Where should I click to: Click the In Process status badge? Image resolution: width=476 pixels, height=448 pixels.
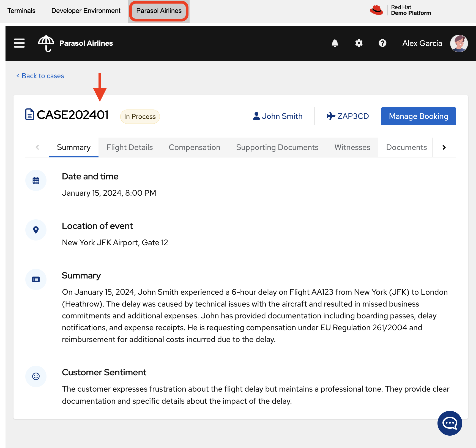coord(140,116)
